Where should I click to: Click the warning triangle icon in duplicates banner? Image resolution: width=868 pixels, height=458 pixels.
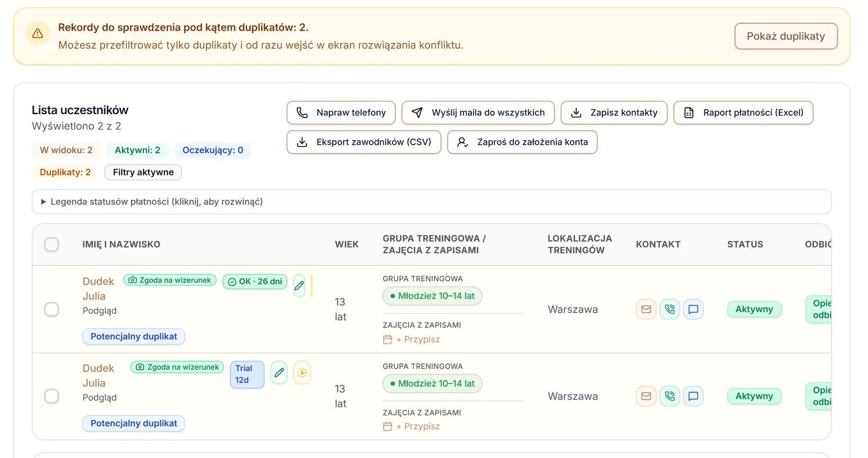coord(38,33)
